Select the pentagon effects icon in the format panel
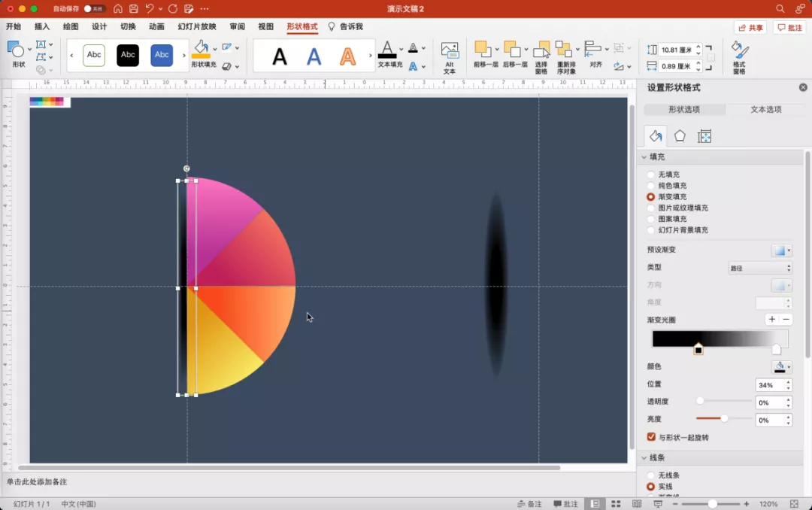The width and height of the screenshot is (812, 510). 680,136
